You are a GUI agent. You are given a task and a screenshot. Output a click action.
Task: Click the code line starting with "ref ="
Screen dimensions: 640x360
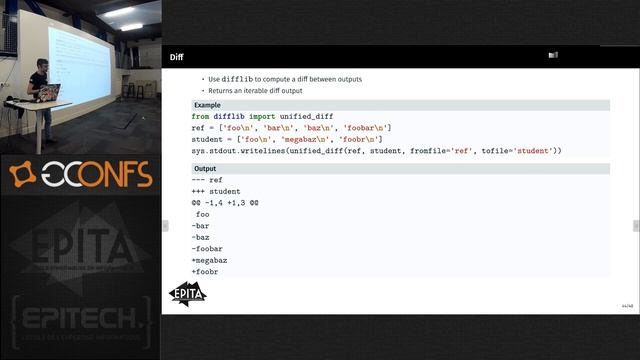(x=291, y=128)
